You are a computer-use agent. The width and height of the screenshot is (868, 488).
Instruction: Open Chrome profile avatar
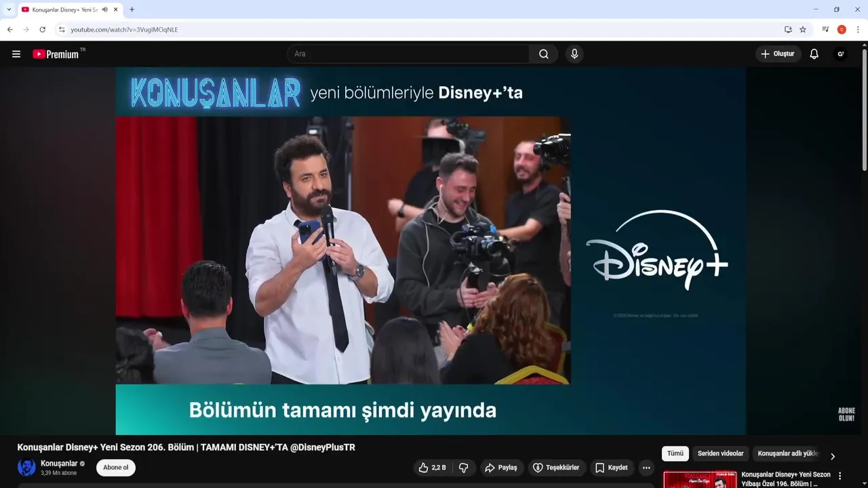pyautogui.click(x=842, y=30)
